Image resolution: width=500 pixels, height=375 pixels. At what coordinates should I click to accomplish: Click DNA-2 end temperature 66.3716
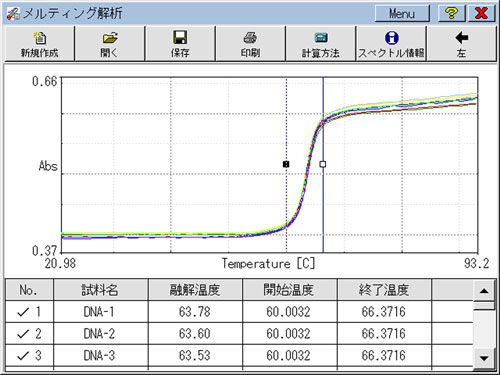(384, 334)
